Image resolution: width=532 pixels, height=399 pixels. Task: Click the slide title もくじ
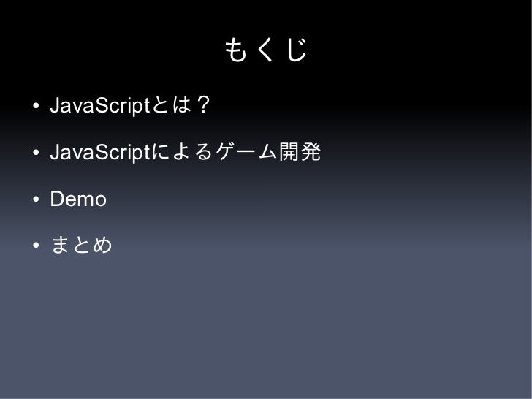(x=266, y=50)
